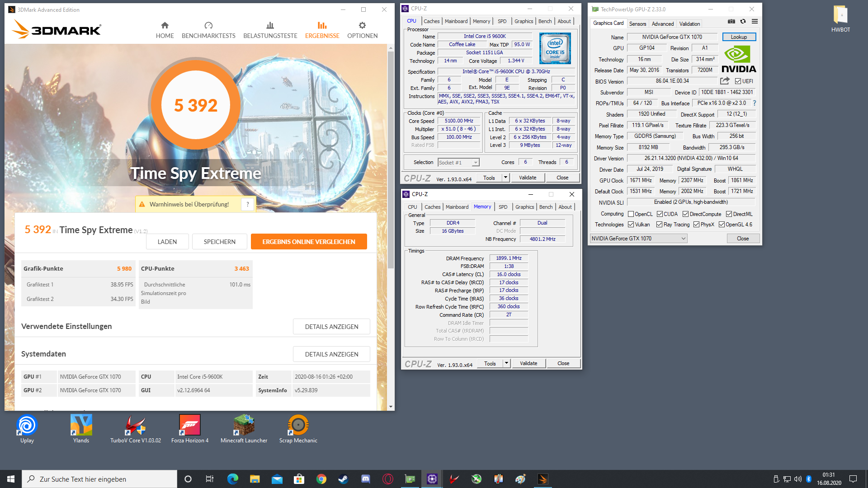The height and width of the screenshot is (488, 868).
Task: Click 3DMark vertical scrollbar thumb
Action: pyautogui.click(x=391, y=159)
